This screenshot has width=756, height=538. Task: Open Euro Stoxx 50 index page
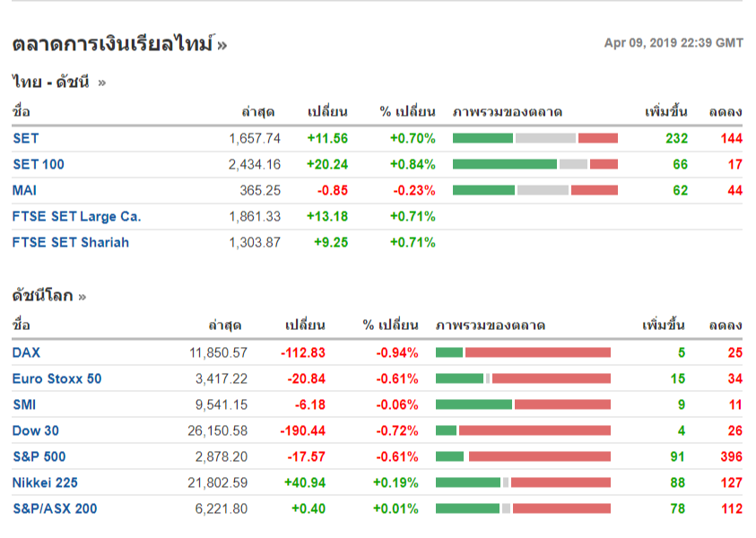tap(56, 378)
